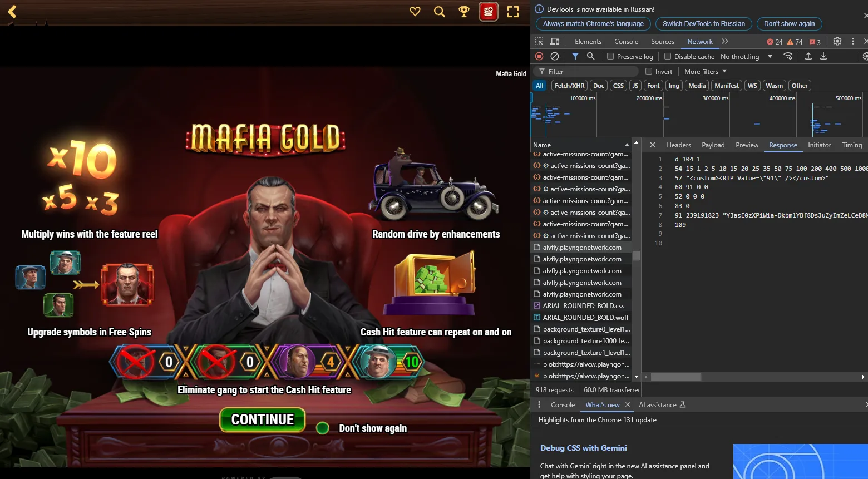Click the green CONTINUE button
The image size is (868, 479).
(x=263, y=419)
